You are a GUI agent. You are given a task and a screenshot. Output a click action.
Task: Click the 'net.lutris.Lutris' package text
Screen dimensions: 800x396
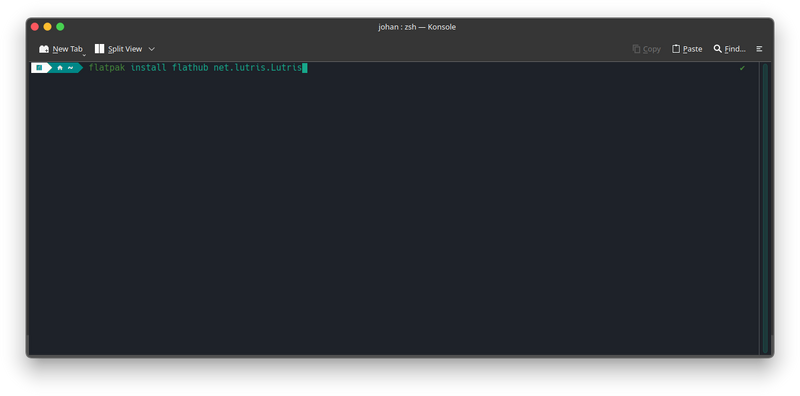click(258, 68)
